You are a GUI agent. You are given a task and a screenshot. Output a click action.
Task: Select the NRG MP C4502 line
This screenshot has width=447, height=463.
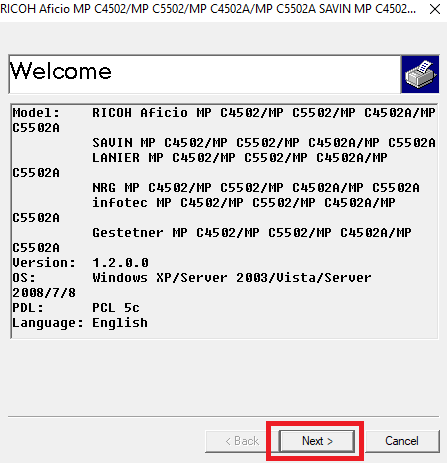coord(256,188)
